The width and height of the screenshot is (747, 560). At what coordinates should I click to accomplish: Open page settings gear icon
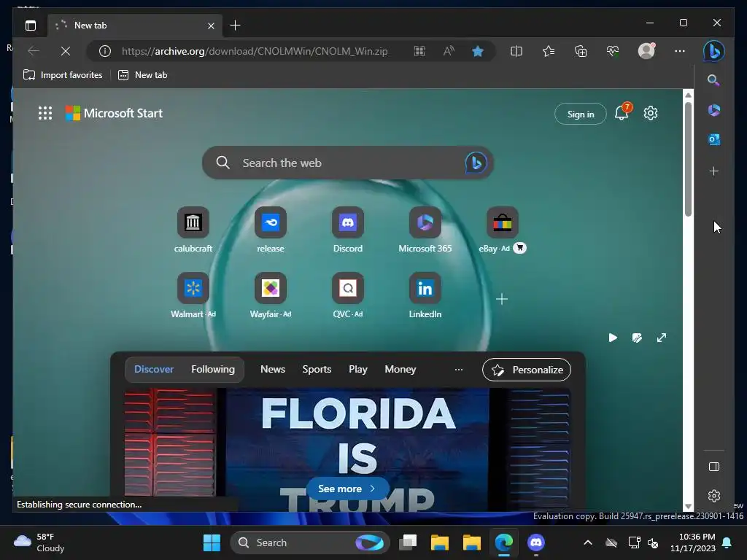point(650,113)
